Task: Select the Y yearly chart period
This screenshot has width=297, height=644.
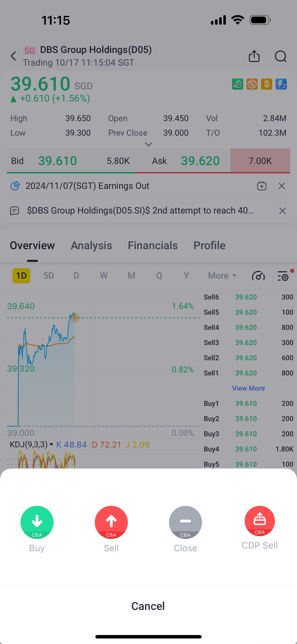Action: coord(186,275)
